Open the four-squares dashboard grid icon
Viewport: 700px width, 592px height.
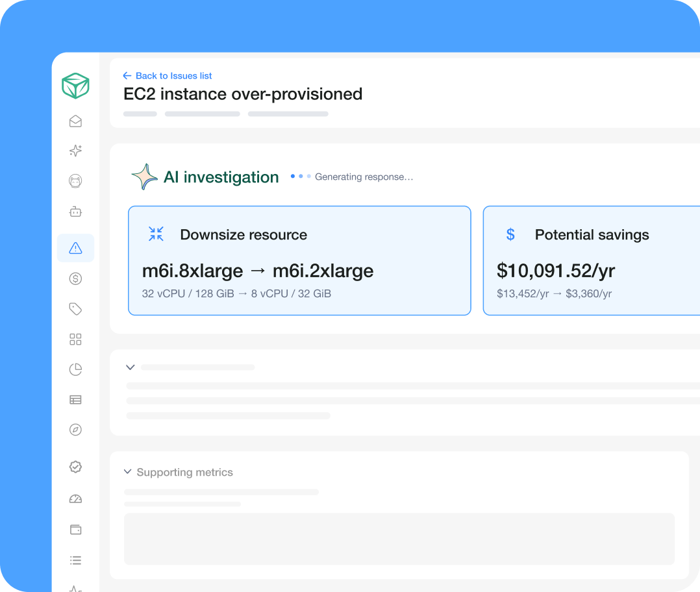click(75, 339)
